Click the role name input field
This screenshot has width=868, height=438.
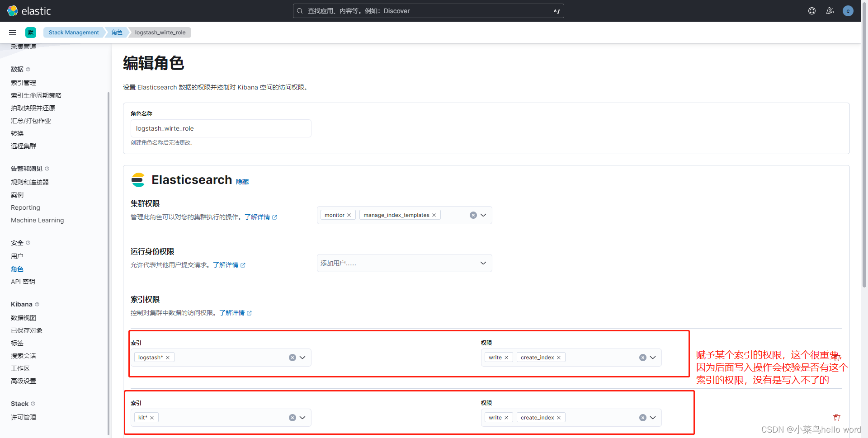221,128
